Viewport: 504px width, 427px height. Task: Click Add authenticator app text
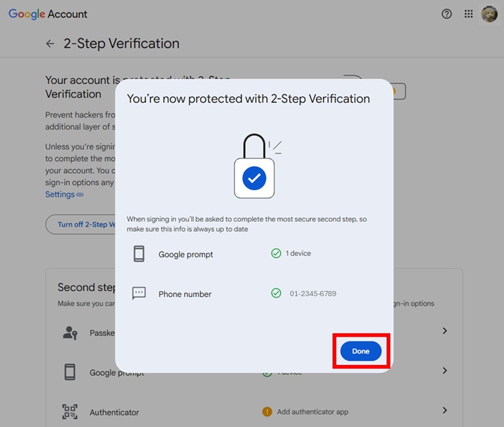point(312,412)
